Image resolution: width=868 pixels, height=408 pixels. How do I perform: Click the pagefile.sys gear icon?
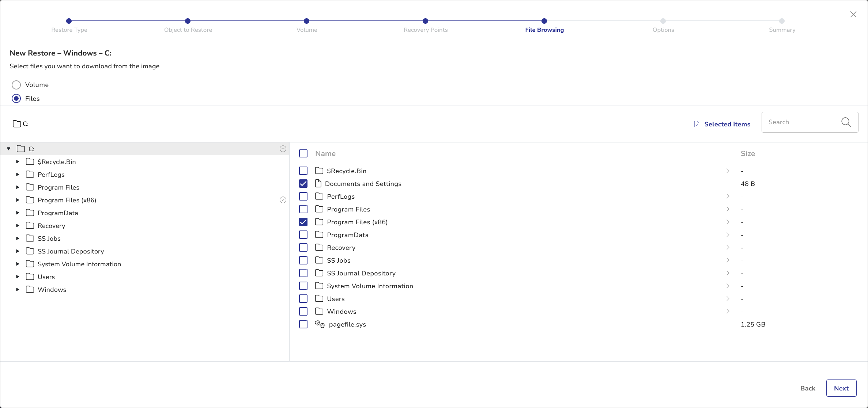[x=320, y=324]
